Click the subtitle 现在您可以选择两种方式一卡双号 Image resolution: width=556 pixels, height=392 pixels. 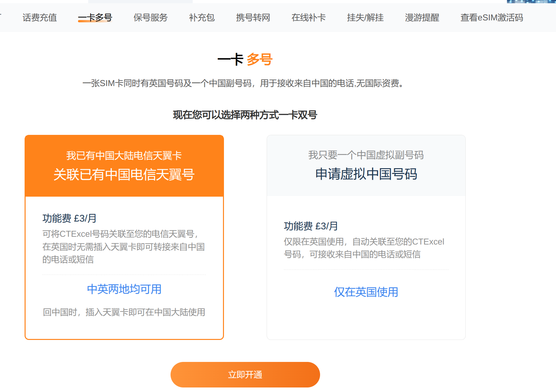click(x=245, y=114)
